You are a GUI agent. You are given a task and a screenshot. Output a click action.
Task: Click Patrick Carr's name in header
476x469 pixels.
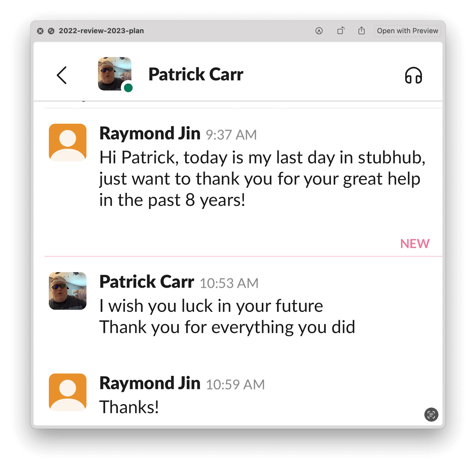(196, 74)
